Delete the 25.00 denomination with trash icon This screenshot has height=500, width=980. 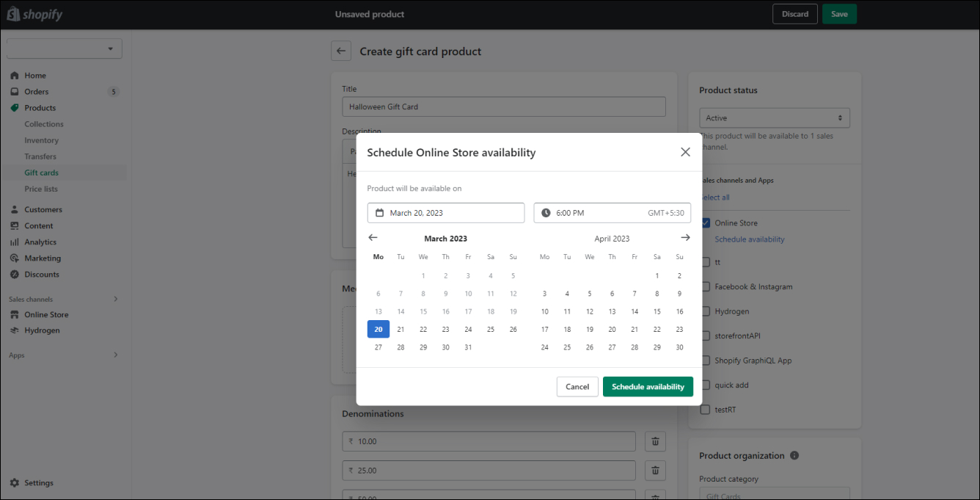[655, 470]
